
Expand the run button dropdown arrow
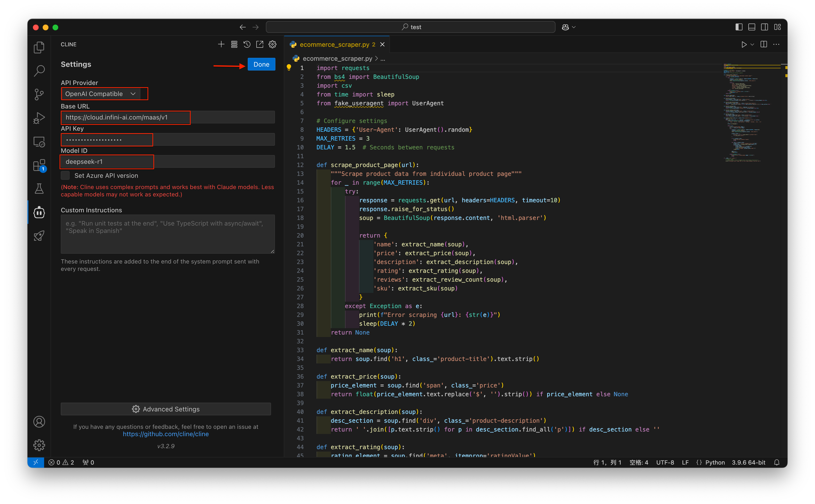point(752,44)
